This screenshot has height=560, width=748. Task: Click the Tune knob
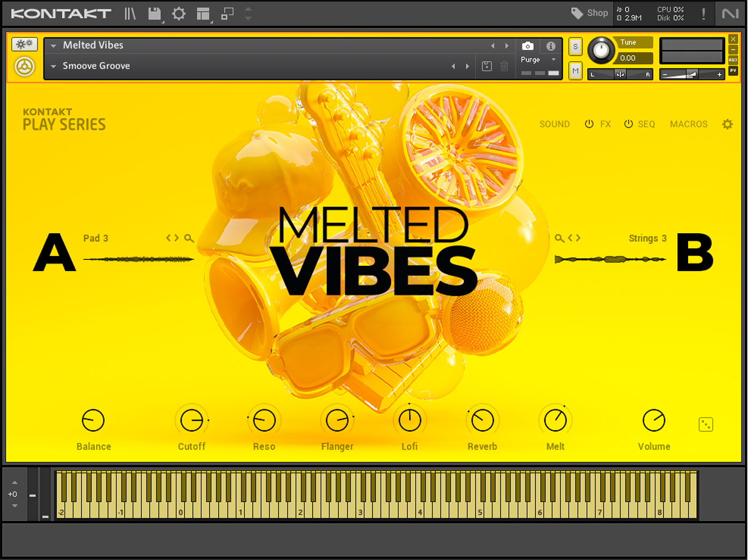(601, 51)
